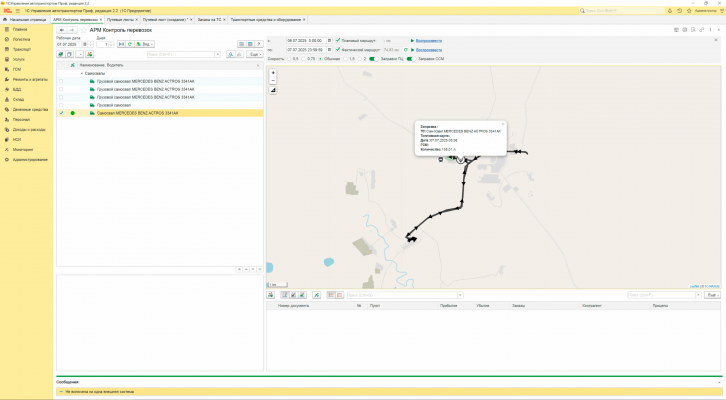Open the Логистика sidebar section
726x400 pixels.
pyautogui.click(x=21, y=39)
